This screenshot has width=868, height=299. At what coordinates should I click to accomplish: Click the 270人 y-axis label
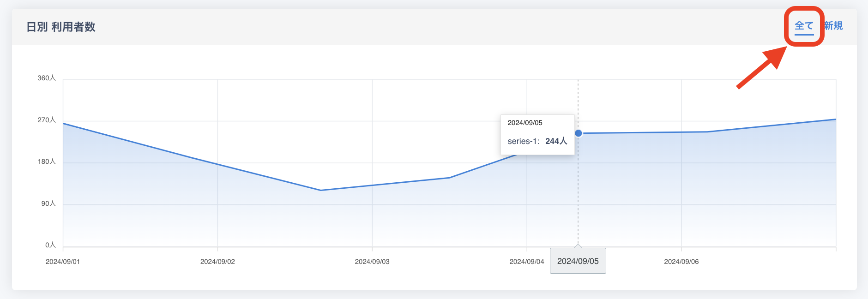tap(47, 120)
